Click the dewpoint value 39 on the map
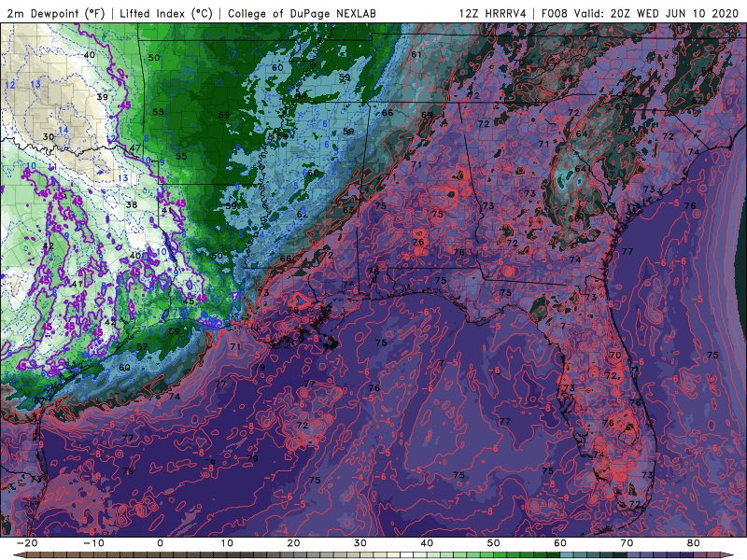The height and width of the screenshot is (560, 747). pos(103,97)
